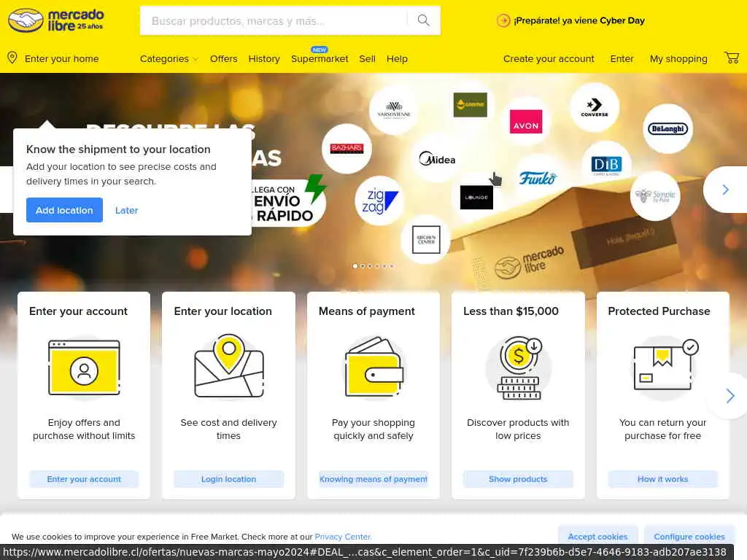Click Accept cookies button

(597, 537)
